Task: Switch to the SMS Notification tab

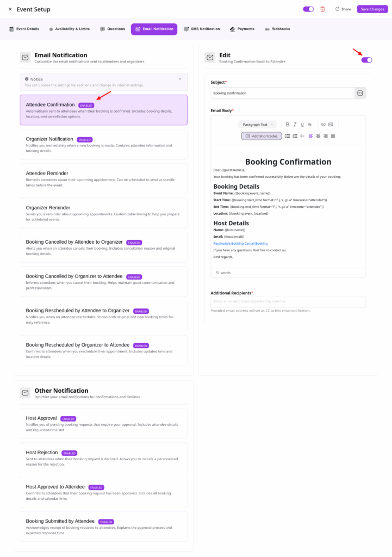Action: pos(202,29)
